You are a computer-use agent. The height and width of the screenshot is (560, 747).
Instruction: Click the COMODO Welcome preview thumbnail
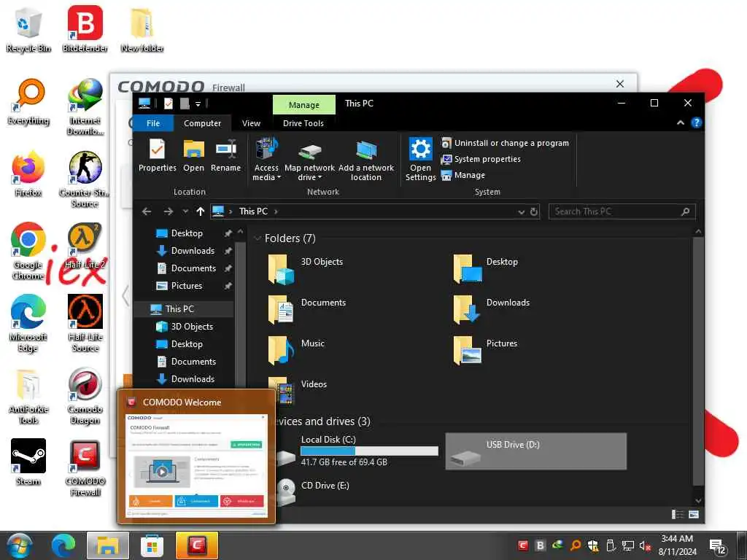pyautogui.click(x=197, y=466)
